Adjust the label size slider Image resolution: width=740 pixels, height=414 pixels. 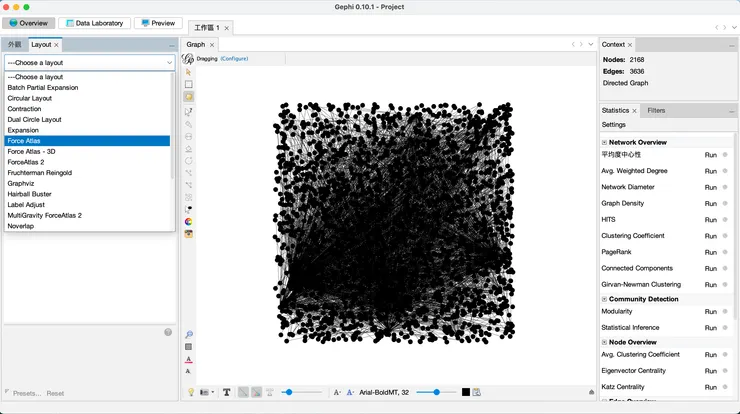coord(437,392)
